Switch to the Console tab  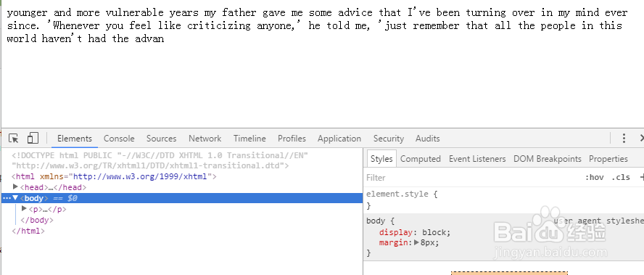(119, 139)
